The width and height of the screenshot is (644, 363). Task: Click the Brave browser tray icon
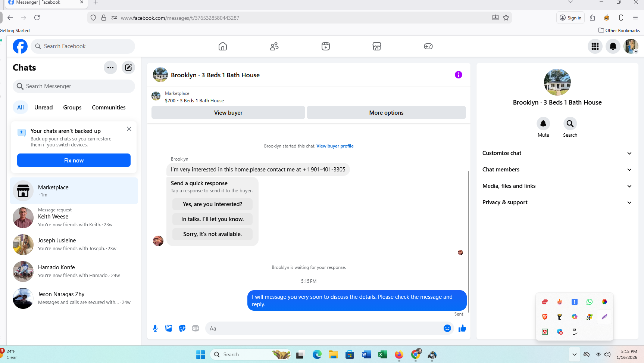tap(545, 317)
